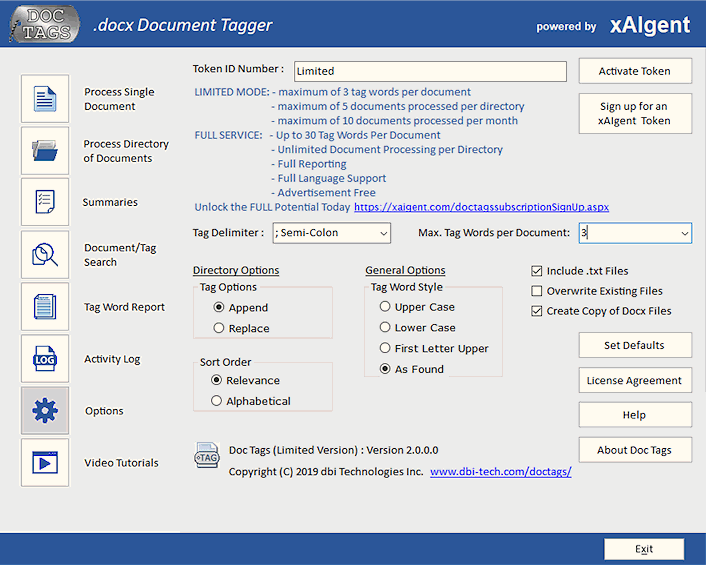The height and width of the screenshot is (565, 706).
Task: Open the License Agreement
Action: tap(635, 380)
